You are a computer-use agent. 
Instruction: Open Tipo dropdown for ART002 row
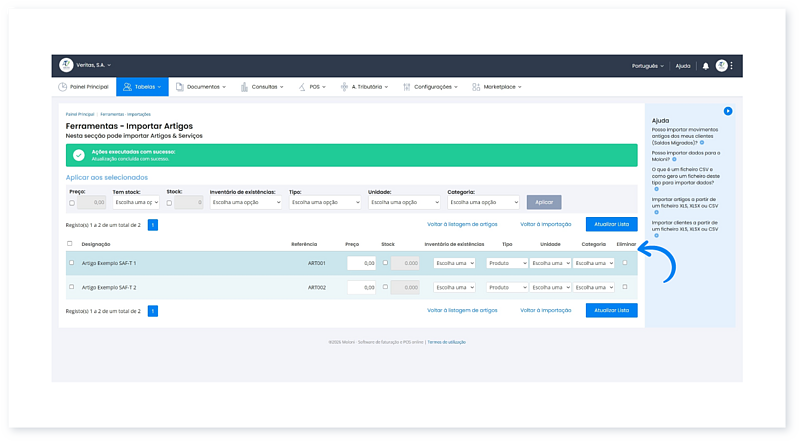tap(506, 287)
